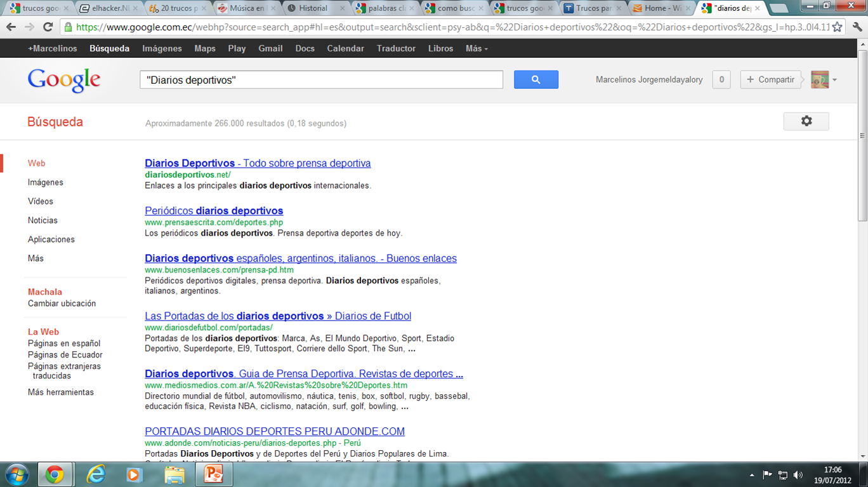Select Imágenes from the Google navigation bar
Viewport: 868px width, 487px height.
click(x=161, y=48)
